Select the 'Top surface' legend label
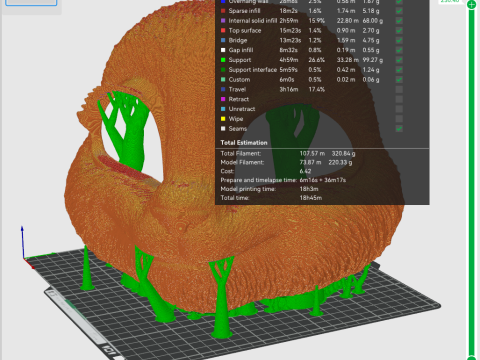480x360 pixels. [x=245, y=31]
